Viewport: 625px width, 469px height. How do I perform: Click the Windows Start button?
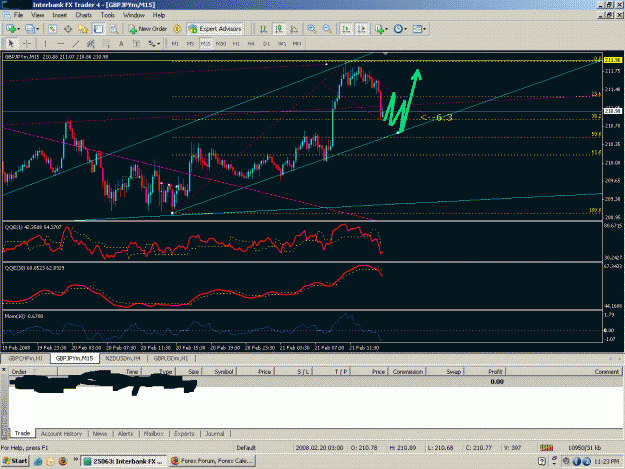click(15, 461)
